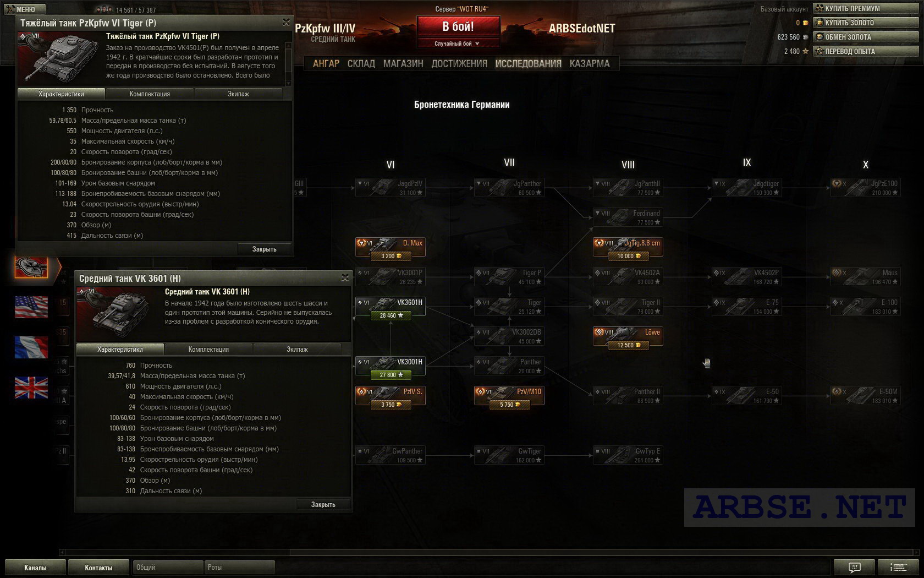Select the E-100 tank node
924x578 pixels.
point(866,307)
